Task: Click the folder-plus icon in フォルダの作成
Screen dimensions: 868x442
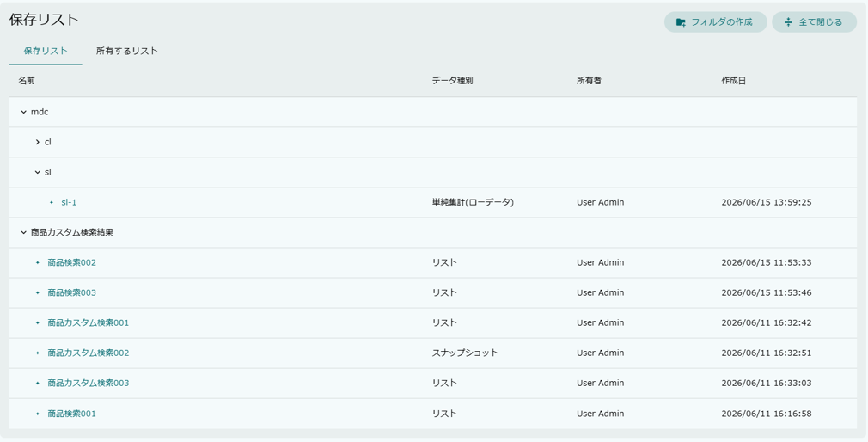Action: coord(681,22)
